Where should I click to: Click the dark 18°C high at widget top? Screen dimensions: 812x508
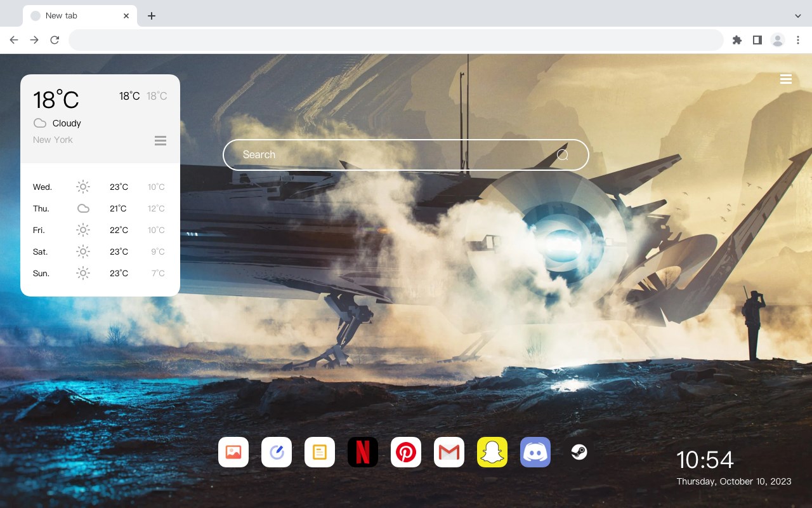click(x=129, y=96)
